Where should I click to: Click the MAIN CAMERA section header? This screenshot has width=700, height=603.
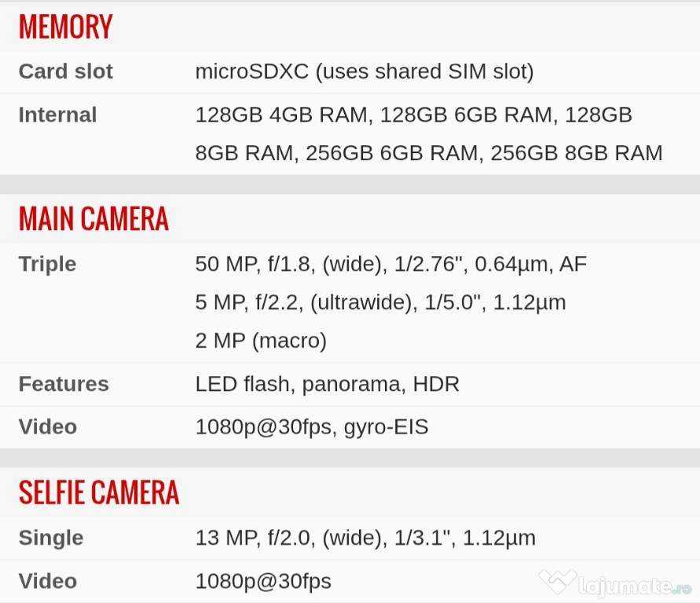click(93, 219)
